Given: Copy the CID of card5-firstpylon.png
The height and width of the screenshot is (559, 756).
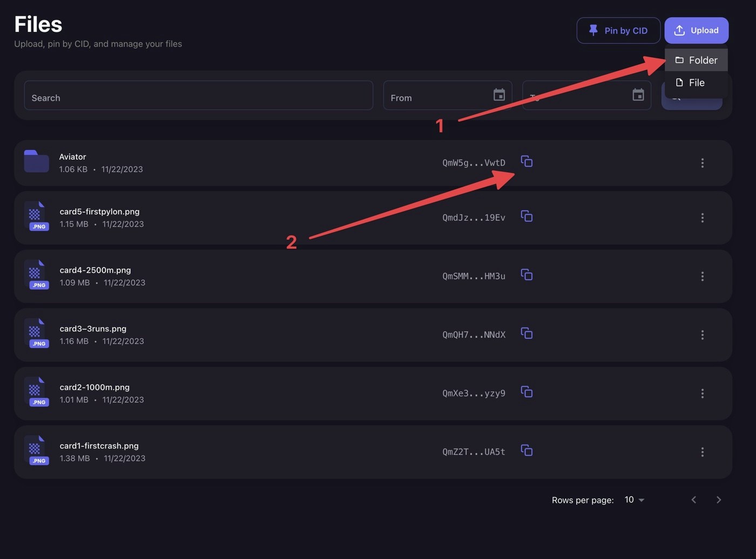Looking at the screenshot, I should (526, 217).
